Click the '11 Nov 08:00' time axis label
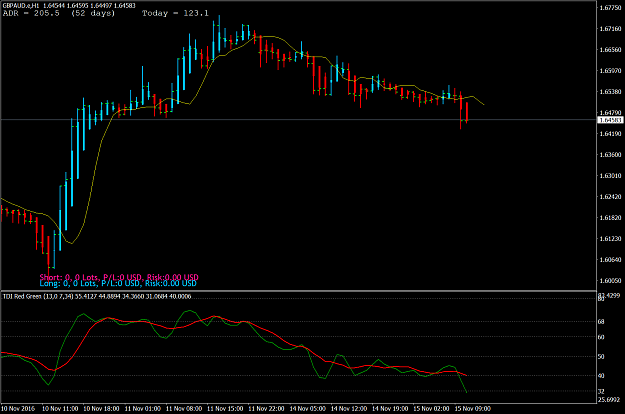The height and width of the screenshot is (414, 625). 184,409
